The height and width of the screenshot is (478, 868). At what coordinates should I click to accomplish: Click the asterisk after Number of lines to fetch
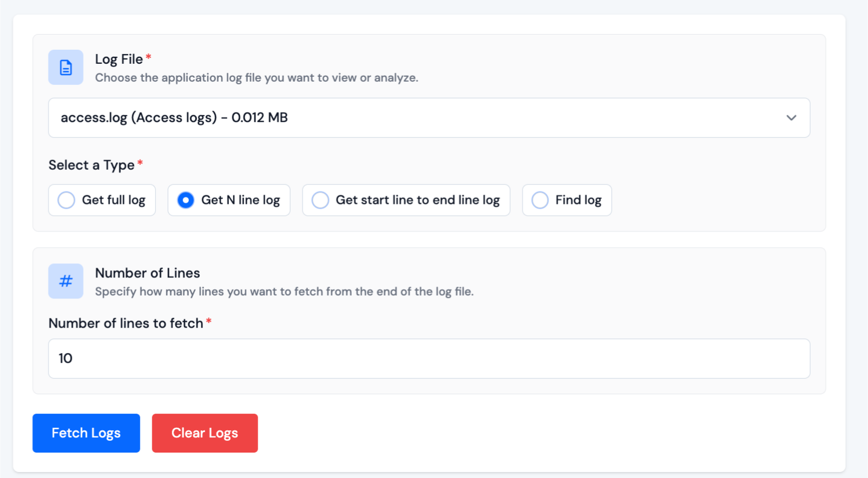[209, 321]
